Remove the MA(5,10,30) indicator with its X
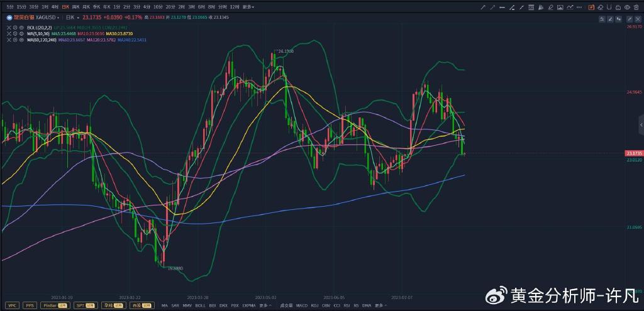644x311 pixels. (x=9, y=34)
